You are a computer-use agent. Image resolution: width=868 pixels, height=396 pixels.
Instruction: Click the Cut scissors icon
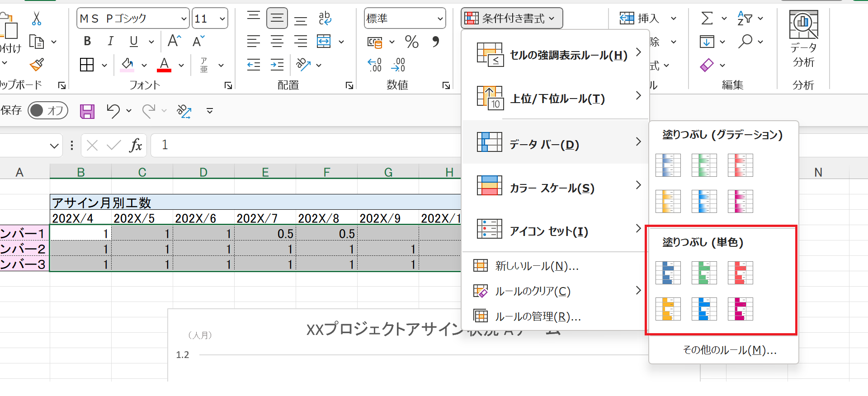point(37,19)
